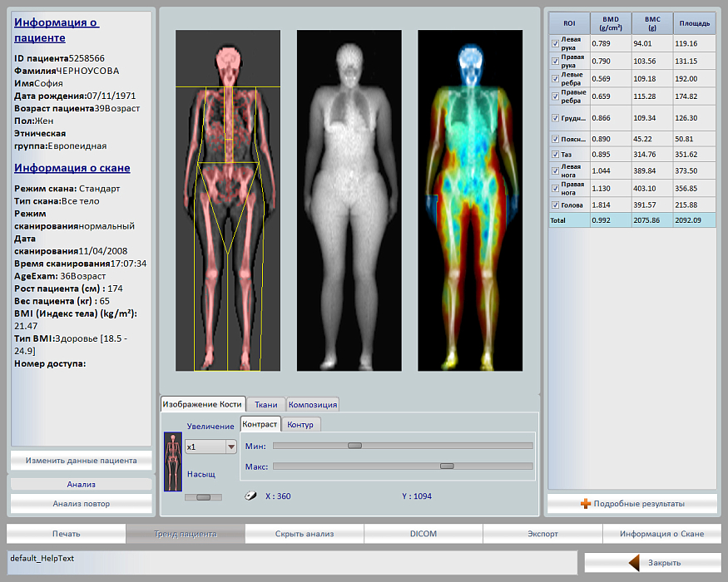Click the Макс contrast slider handle

click(447, 466)
